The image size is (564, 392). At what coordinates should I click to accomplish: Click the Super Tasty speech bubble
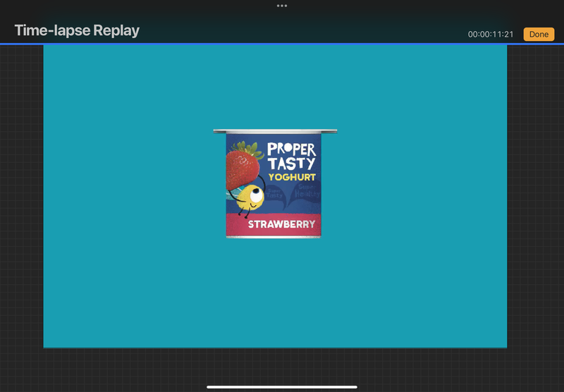pos(276,193)
